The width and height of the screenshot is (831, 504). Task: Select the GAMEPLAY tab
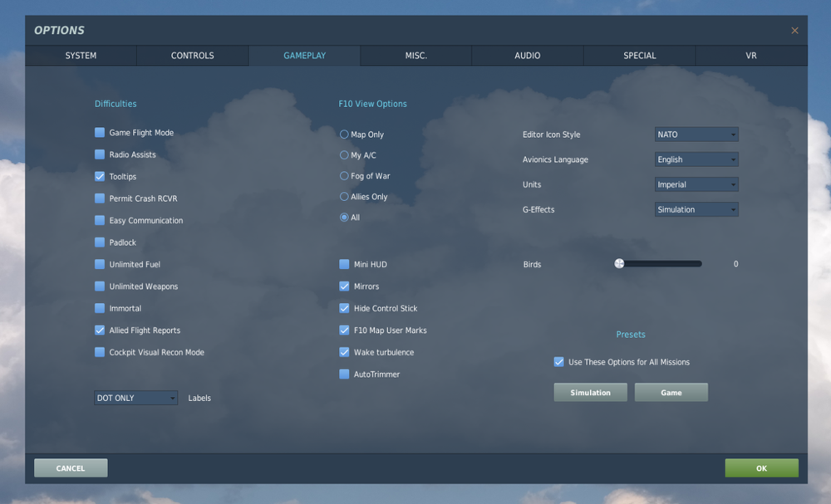click(305, 56)
